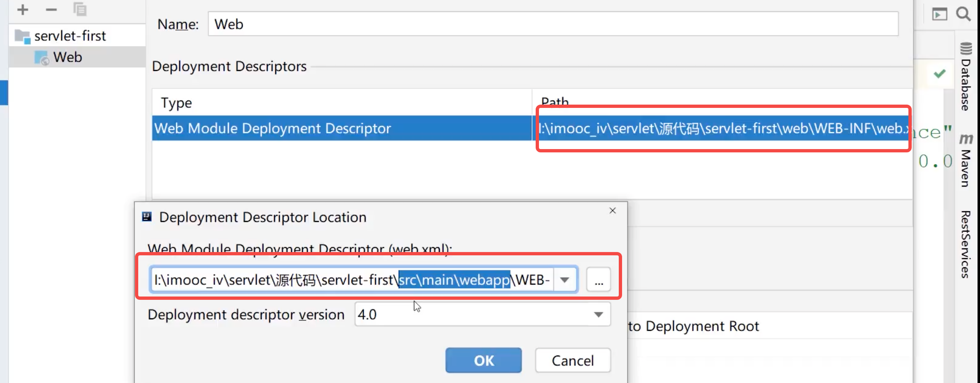Screen dimensions: 980x383
Task: Click the Name text field containing Web
Action: 553,24
